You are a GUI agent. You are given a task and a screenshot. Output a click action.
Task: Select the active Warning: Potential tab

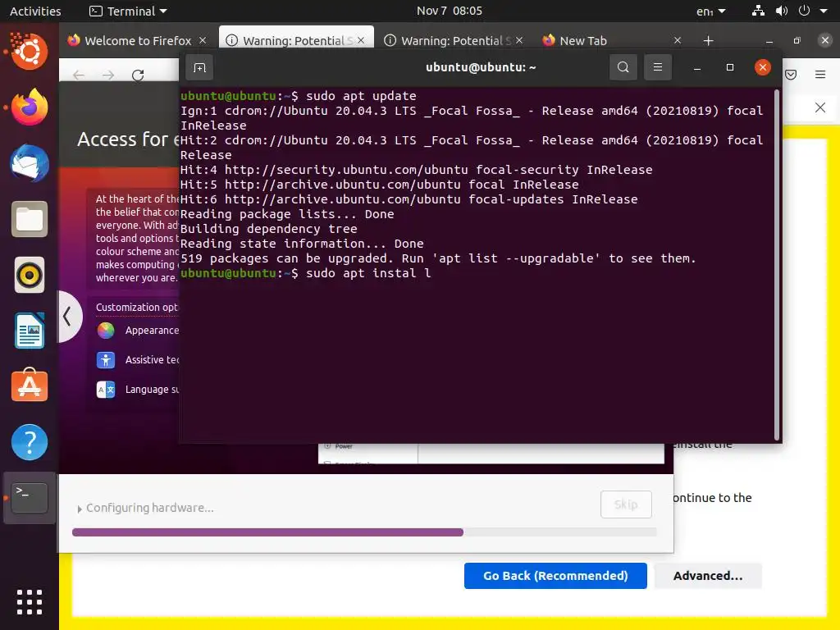point(296,41)
